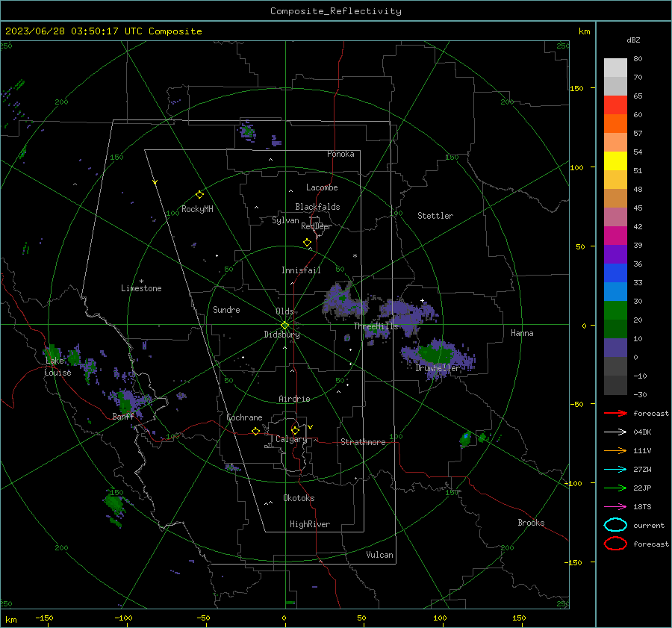Image resolution: width=672 pixels, height=628 pixels.
Task: Click the orange 111V arrow icon
Action: click(x=615, y=450)
